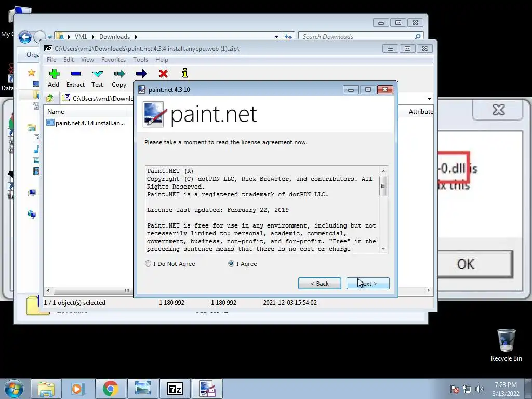
Task: Click the 7-Zip taskbar icon
Action: [175, 389]
